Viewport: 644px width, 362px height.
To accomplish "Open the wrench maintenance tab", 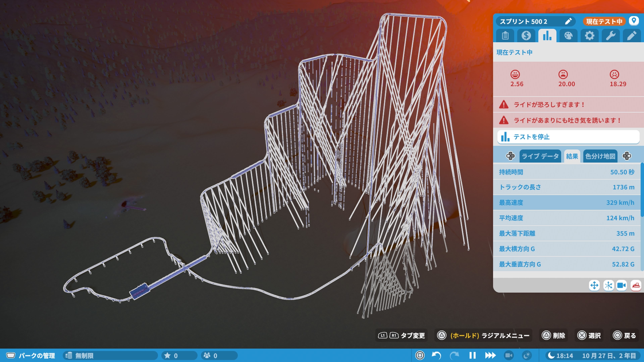I will [x=610, y=36].
